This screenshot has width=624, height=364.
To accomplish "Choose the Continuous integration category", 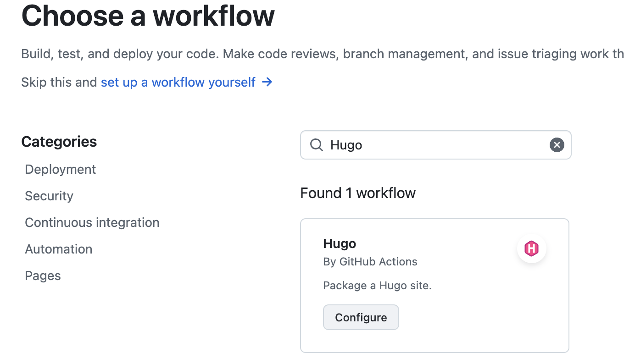I will [x=92, y=223].
